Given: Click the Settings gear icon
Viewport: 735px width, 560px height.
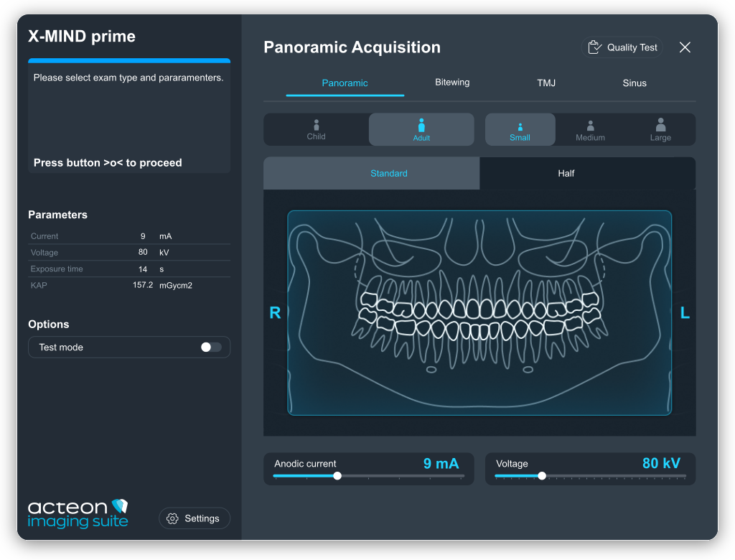Looking at the screenshot, I should 172,518.
